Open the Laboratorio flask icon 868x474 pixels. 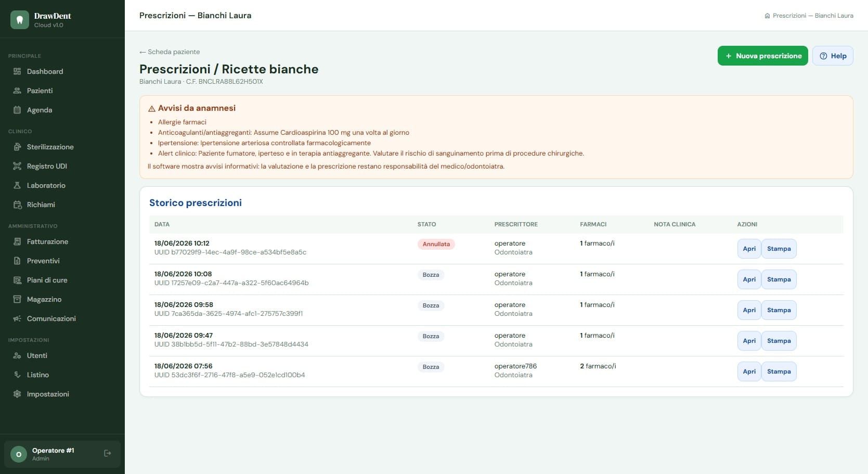click(x=17, y=185)
